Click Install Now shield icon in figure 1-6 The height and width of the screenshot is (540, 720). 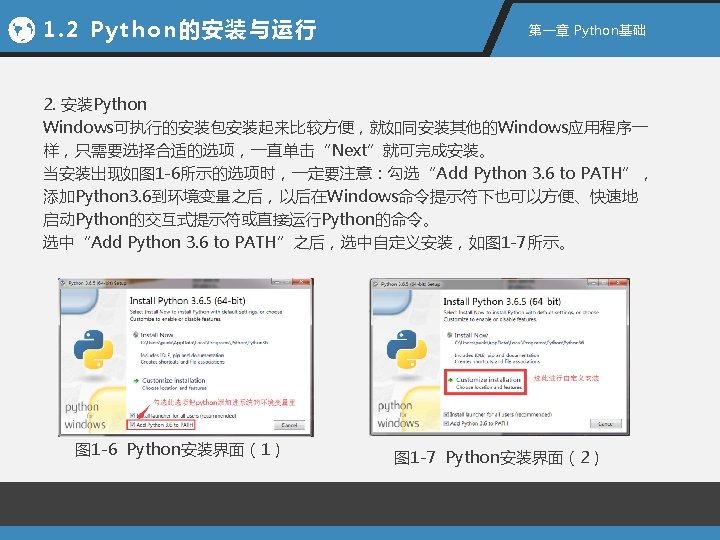(x=135, y=335)
